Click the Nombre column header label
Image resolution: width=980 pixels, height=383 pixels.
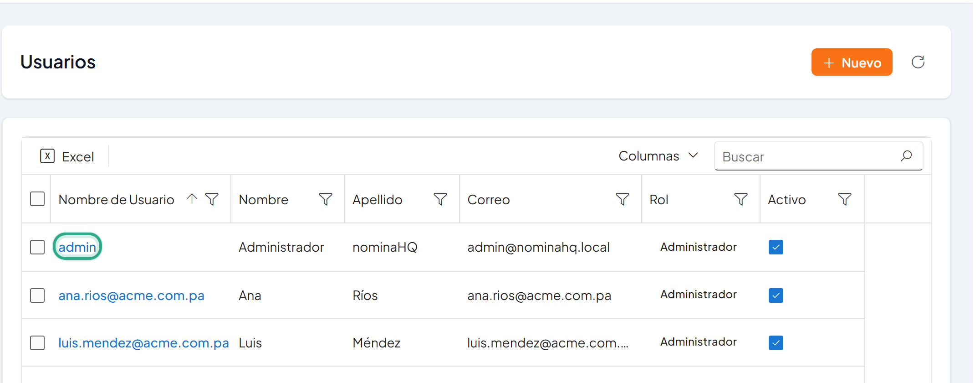click(x=263, y=200)
